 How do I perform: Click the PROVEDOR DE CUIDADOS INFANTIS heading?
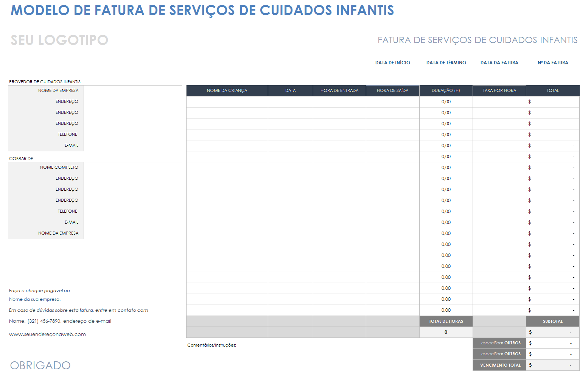pyautogui.click(x=45, y=82)
